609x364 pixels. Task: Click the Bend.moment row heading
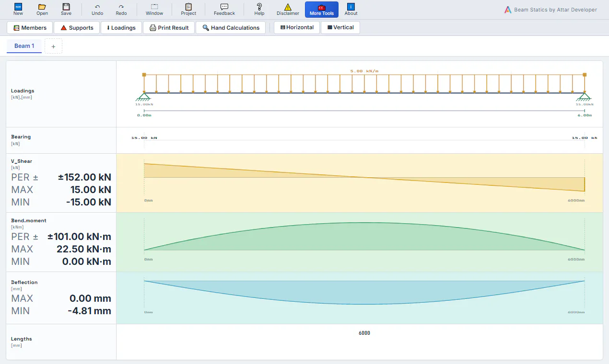click(x=29, y=221)
